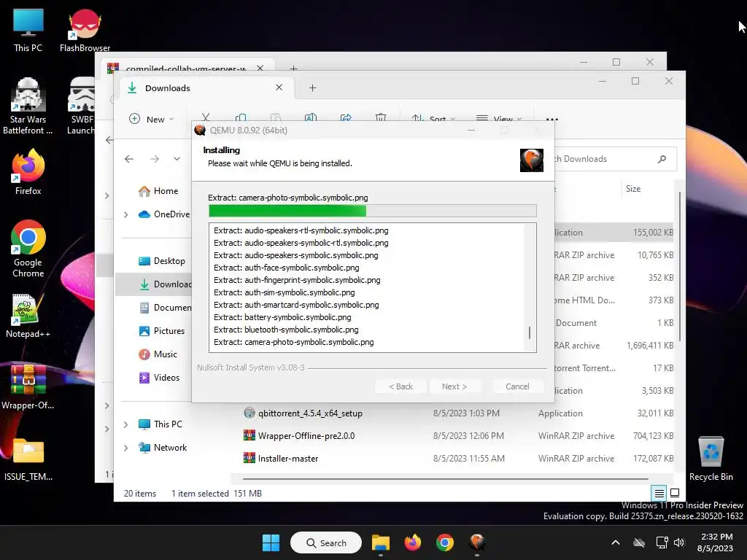Open ISSUE_TEM... folder on desktop
The width and height of the screenshot is (747, 560).
28,459
